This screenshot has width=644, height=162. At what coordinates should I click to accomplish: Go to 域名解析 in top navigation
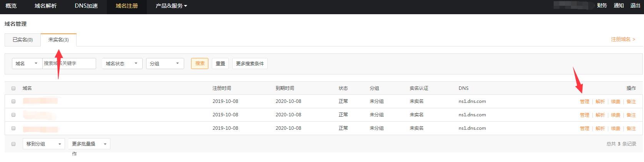pos(45,6)
